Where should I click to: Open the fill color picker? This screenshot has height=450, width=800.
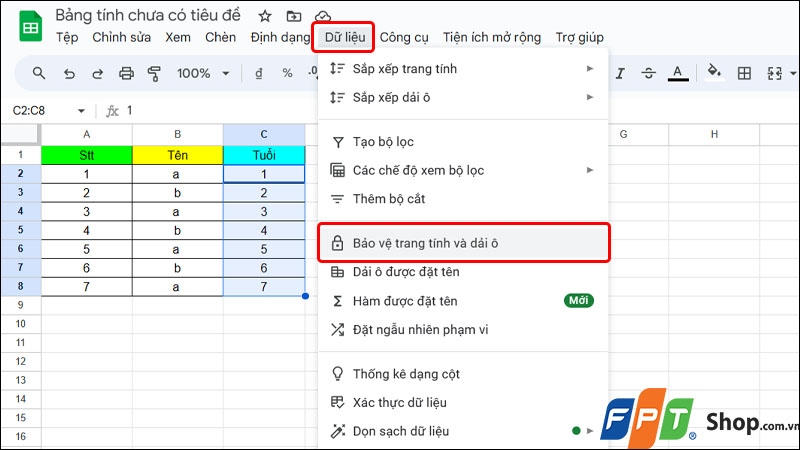click(714, 72)
